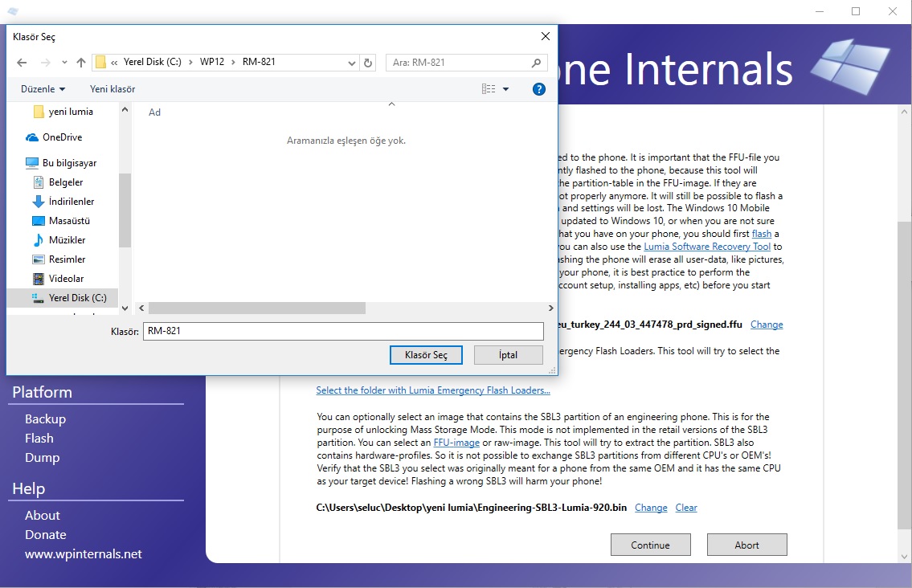Click the Klasör name input field

coord(343,331)
